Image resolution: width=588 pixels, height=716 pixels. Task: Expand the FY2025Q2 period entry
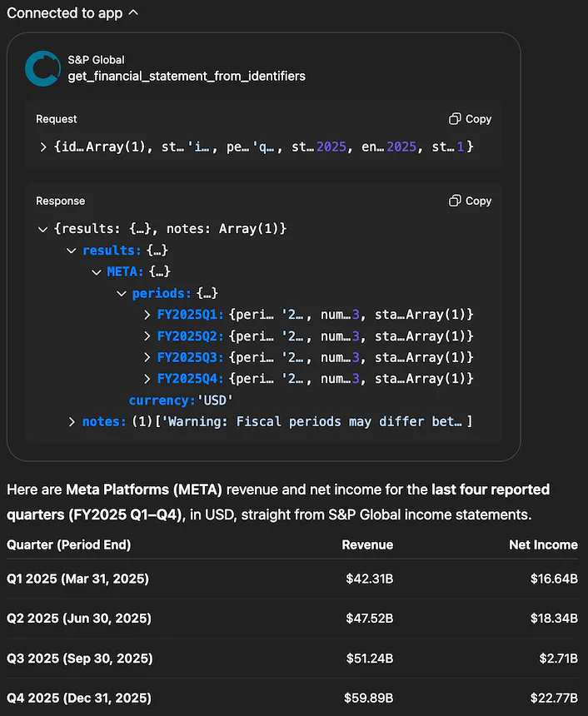147,336
